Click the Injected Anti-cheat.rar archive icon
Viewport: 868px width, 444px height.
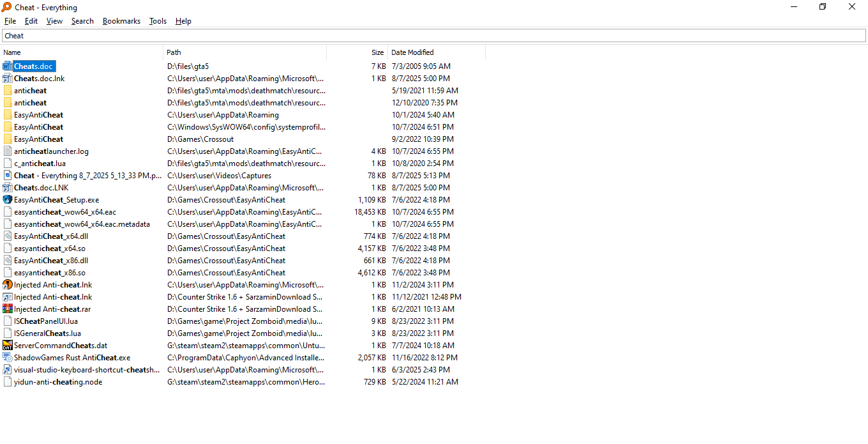(x=8, y=309)
